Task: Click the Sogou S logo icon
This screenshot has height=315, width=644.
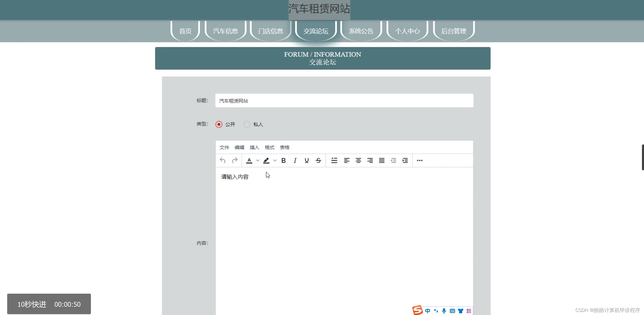Action: tap(418, 310)
